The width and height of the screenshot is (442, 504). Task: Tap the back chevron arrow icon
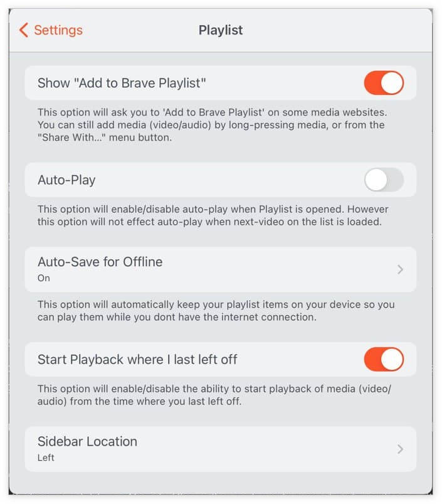tap(23, 30)
